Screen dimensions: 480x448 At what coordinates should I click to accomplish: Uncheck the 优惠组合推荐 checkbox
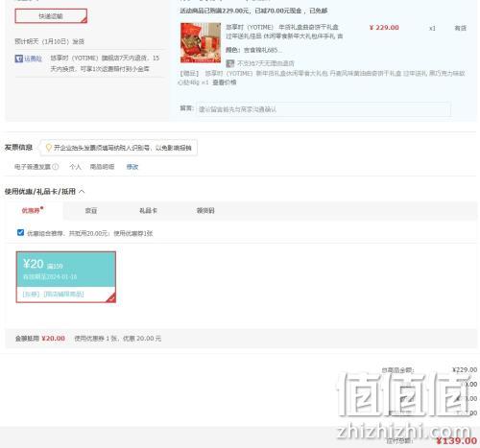click(x=20, y=232)
